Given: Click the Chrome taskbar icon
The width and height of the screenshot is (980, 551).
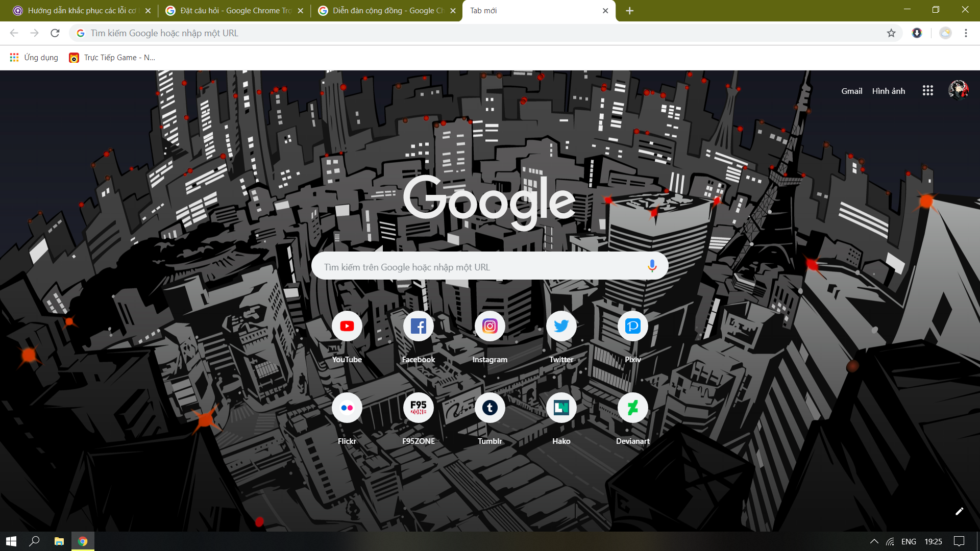Looking at the screenshot, I should point(83,541).
